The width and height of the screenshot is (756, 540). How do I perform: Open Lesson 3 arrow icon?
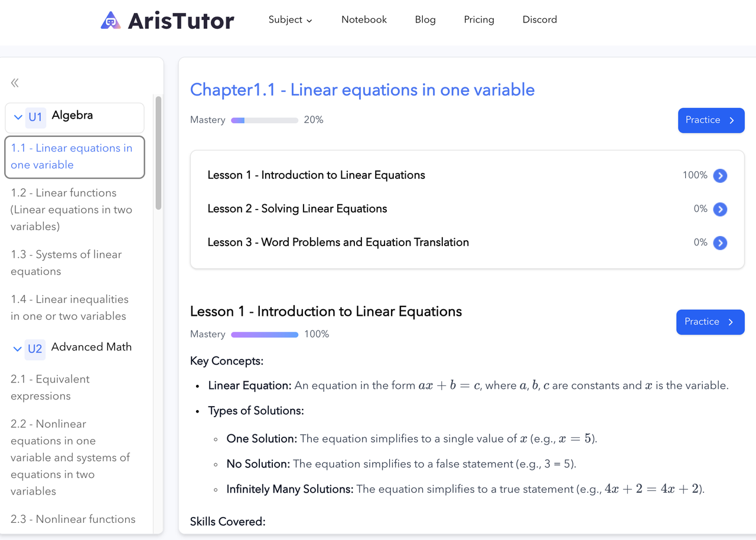(720, 243)
